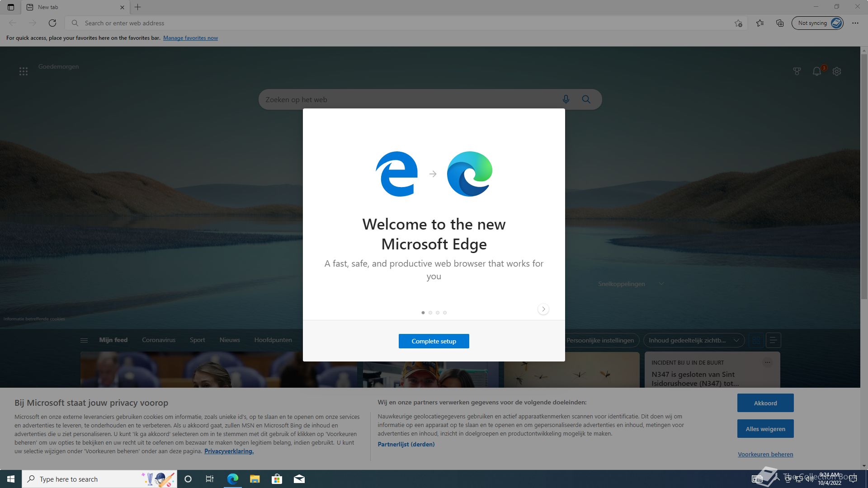Open the N347 is gesloten news card
Screen dimensions: 868x488
tap(695, 379)
